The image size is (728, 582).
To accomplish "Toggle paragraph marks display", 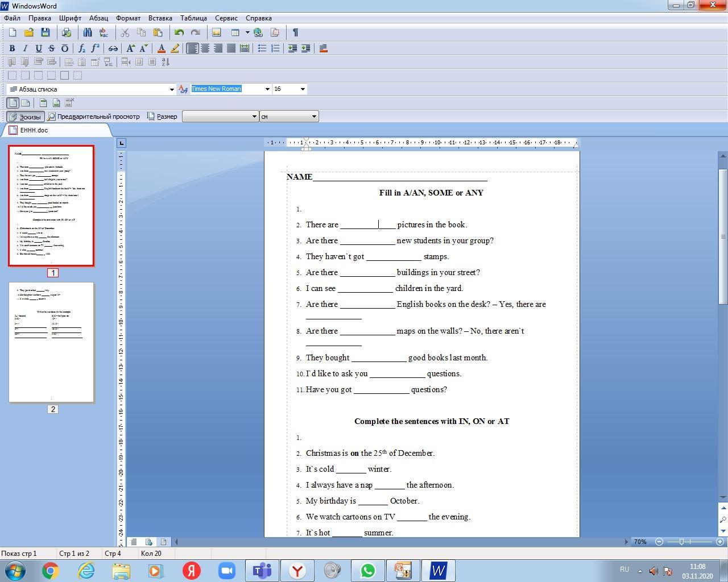I will click(x=295, y=32).
